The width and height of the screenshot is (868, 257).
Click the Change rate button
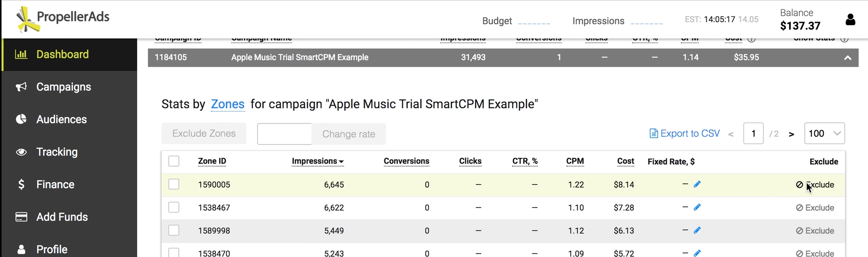click(349, 134)
